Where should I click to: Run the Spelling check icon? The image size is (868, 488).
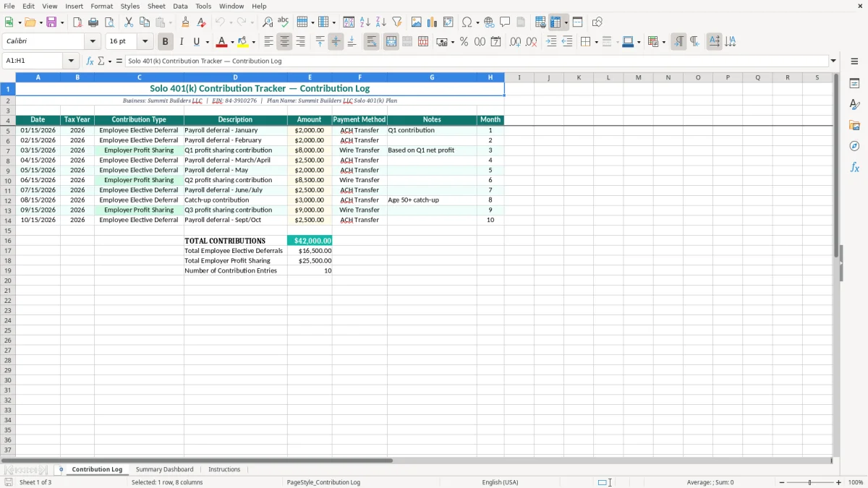(284, 22)
